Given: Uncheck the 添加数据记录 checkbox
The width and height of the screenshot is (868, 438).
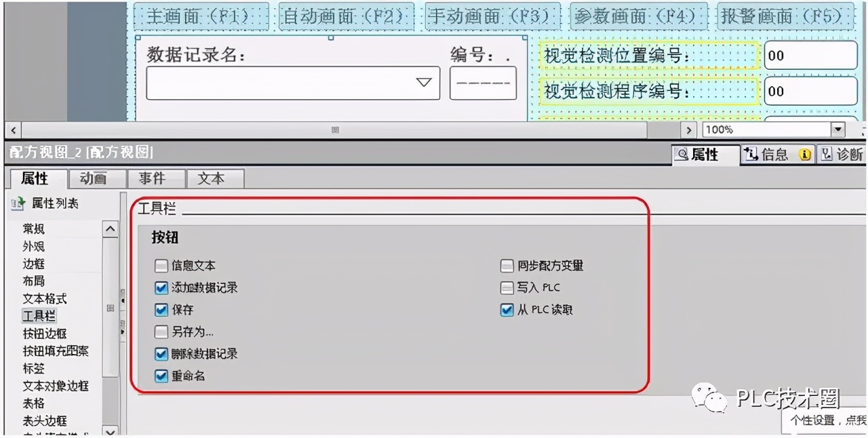Looking at the screenshot, I should [x=161, y=287].
